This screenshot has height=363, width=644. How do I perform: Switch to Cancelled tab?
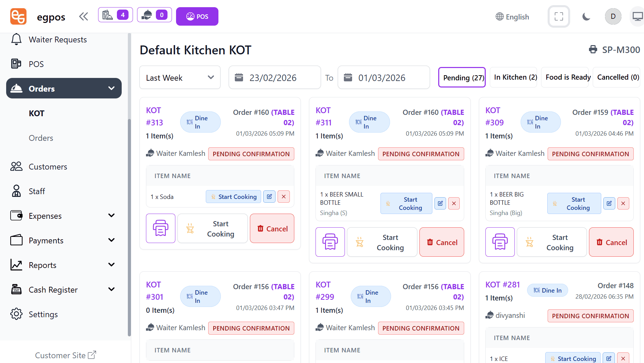[x=618, y=77]
